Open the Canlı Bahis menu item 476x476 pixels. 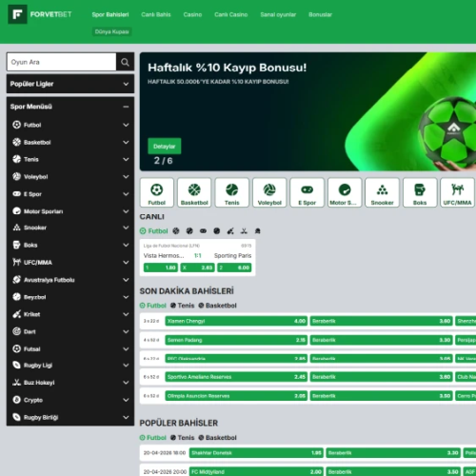point(156,14)
